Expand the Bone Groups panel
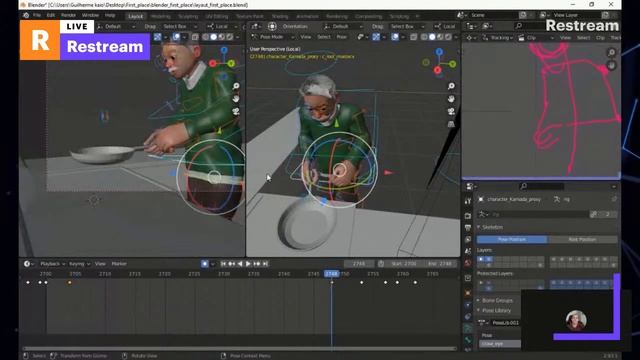Screen dimensions: 640x360 click(497, 300)
